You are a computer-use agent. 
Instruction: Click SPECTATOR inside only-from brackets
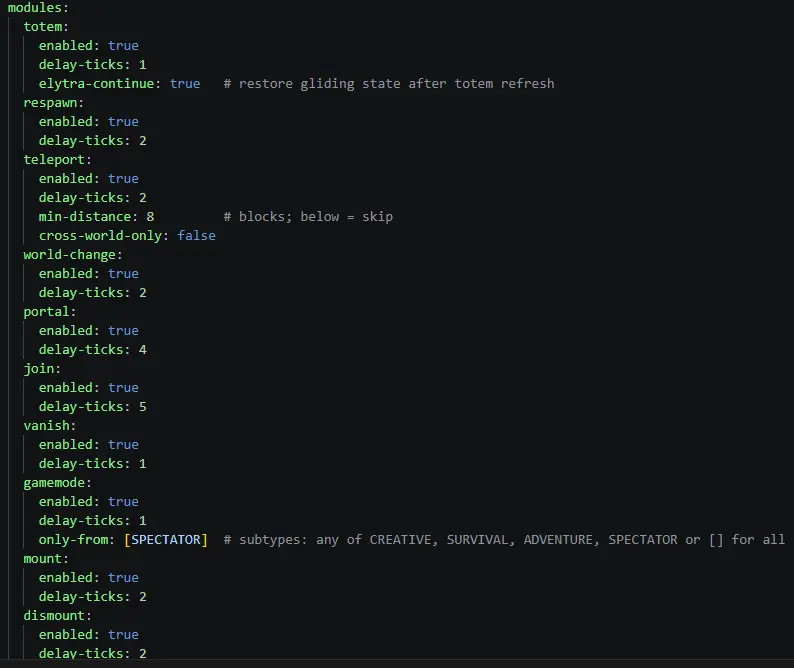coord(166,540)
